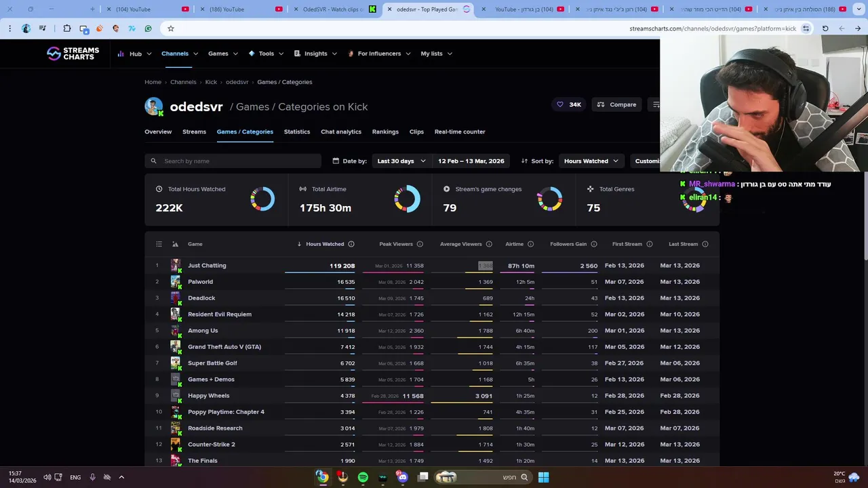Click the taskbar microphone icon

[x=92, y=477]
